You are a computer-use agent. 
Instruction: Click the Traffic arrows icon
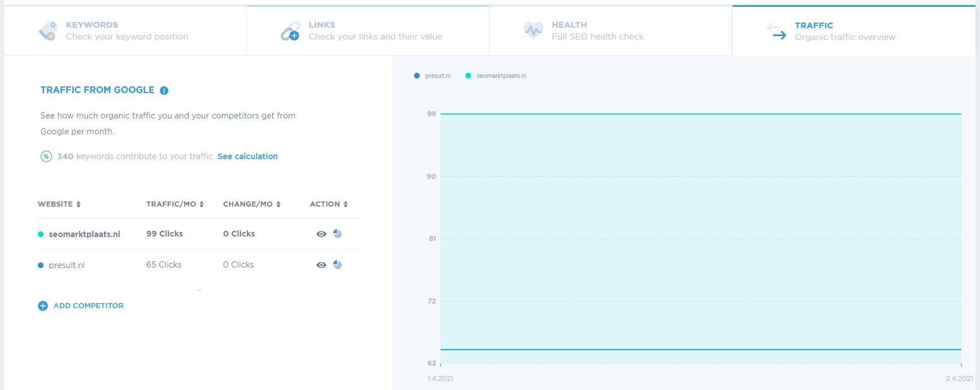coord(777,32)
